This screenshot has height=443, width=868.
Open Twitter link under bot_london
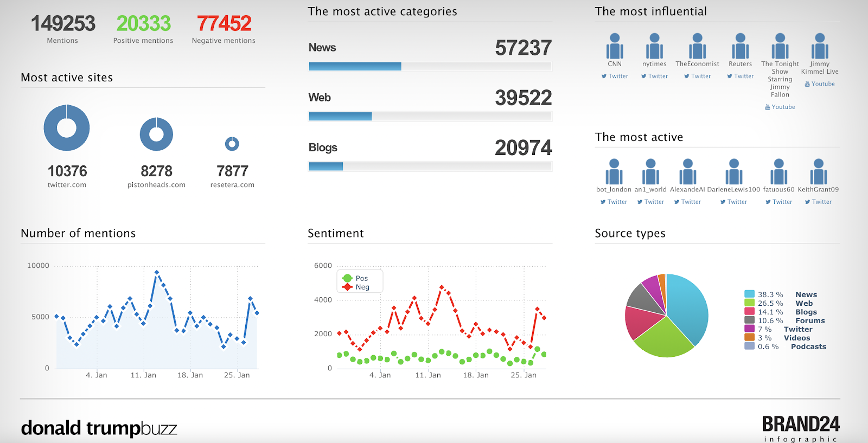coord(614,202)
